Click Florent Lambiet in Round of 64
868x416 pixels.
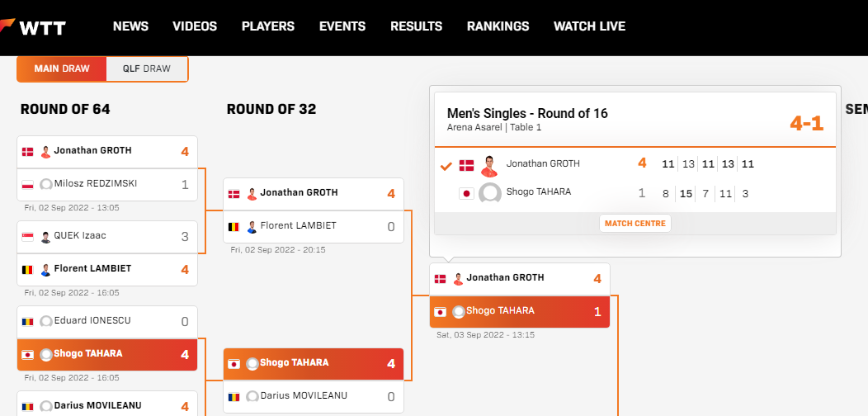coord(92,269)
